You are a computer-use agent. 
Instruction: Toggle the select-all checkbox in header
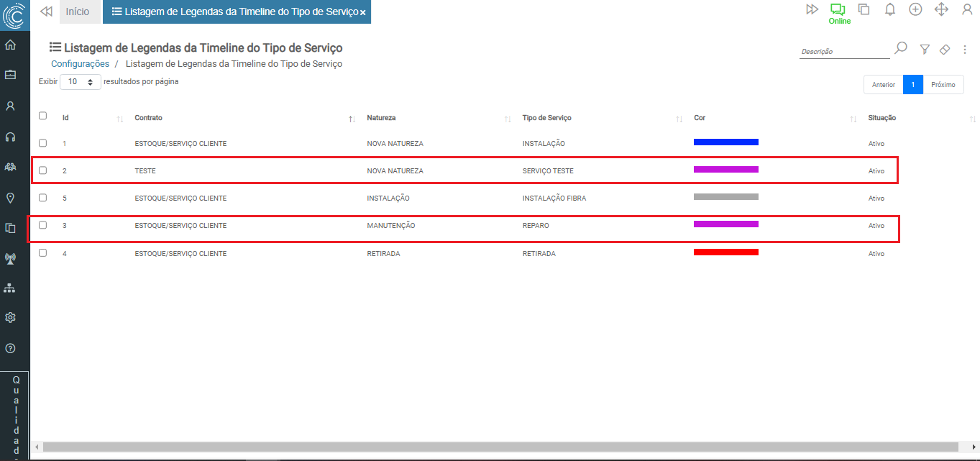coord(42,116)
